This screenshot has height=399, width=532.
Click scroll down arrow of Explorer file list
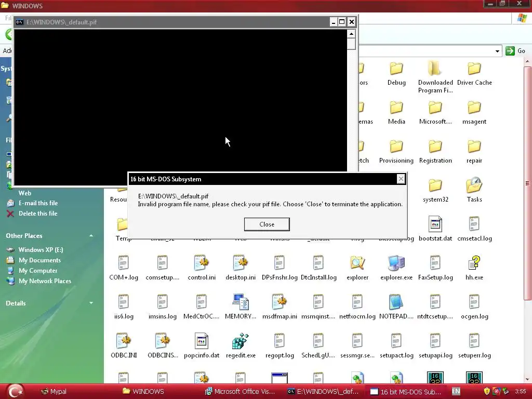[x=527, y=379]
